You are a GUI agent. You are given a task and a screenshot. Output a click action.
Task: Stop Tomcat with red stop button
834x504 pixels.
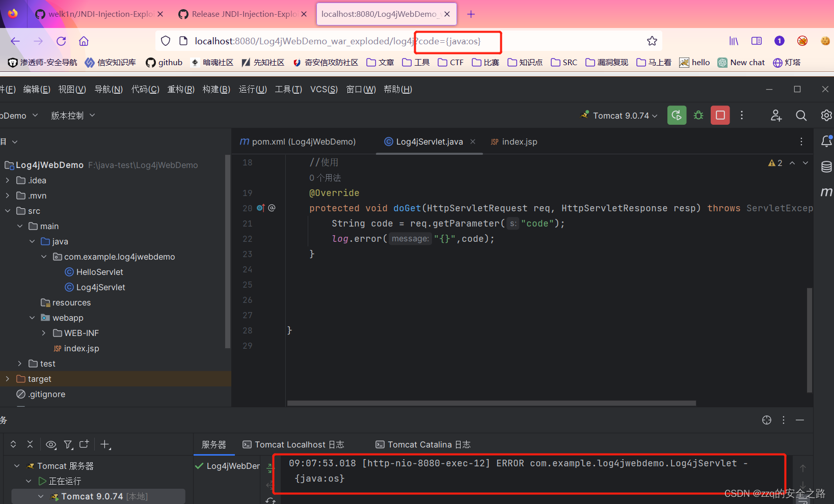coord(720,116)
